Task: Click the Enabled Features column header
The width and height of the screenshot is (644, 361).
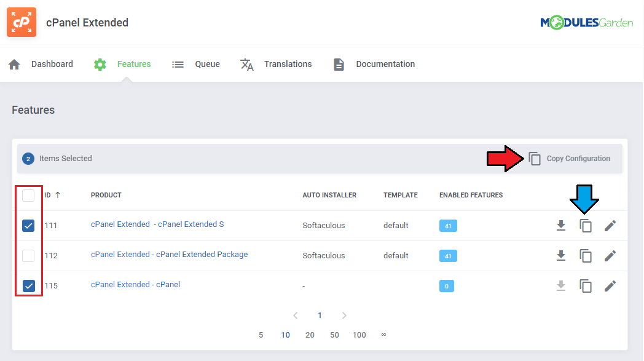Action: pos(471,196)
